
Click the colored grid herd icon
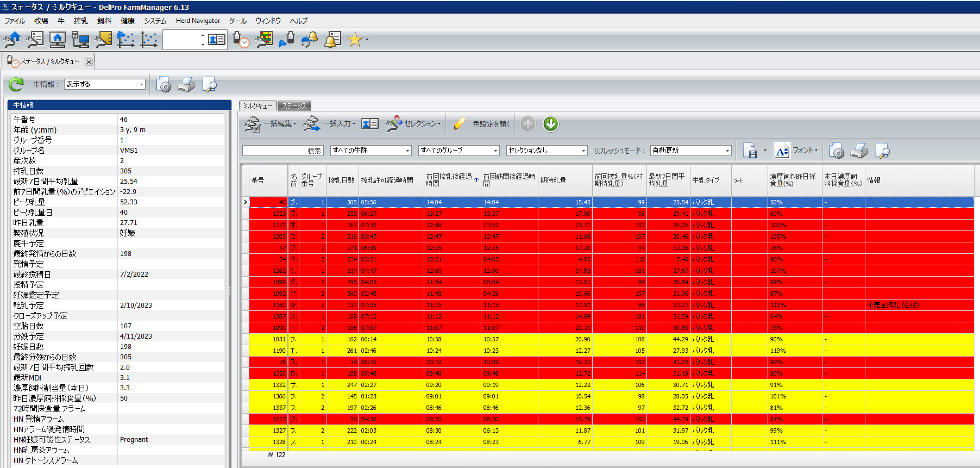coord(265,40)
